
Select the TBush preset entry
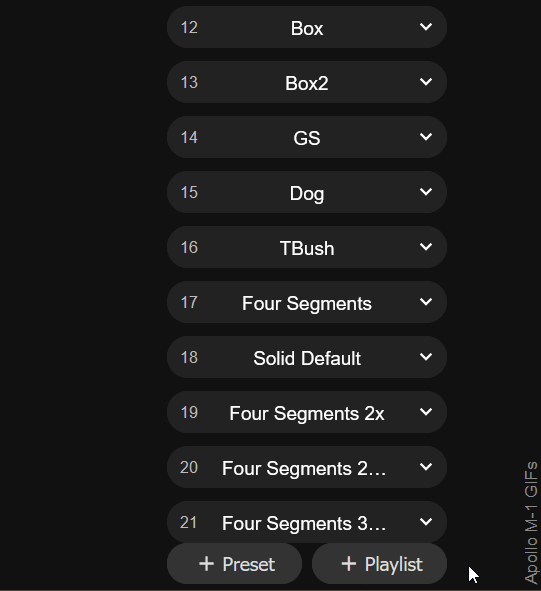pos(307,247)
